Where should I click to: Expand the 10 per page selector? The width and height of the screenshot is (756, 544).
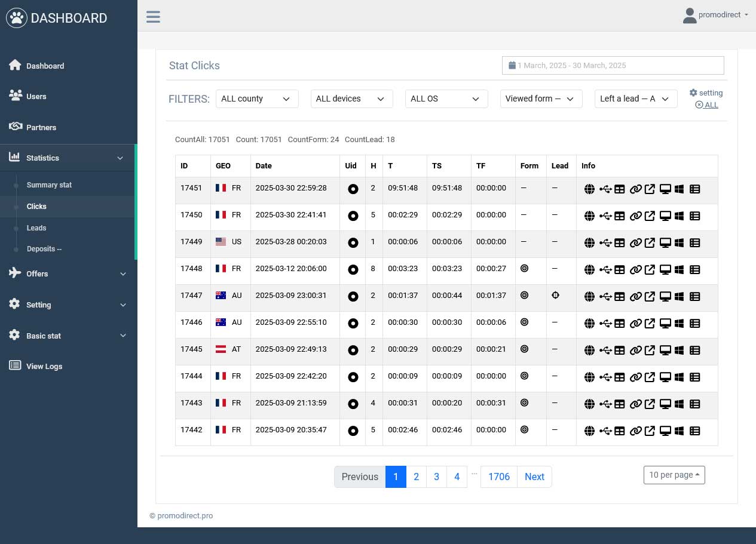674,475
